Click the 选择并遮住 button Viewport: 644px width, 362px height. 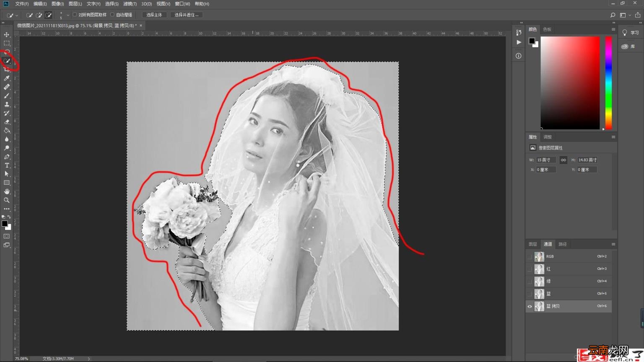[x=187, y=15]
